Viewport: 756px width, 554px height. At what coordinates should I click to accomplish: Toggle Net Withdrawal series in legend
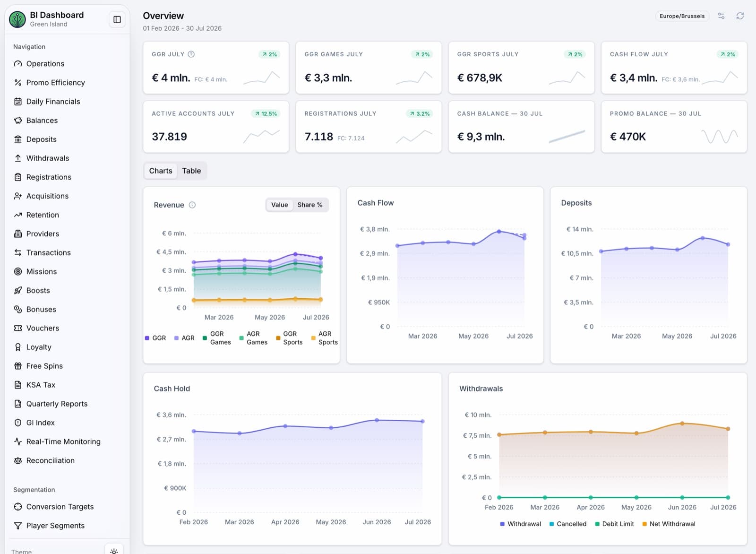(669, 524)
